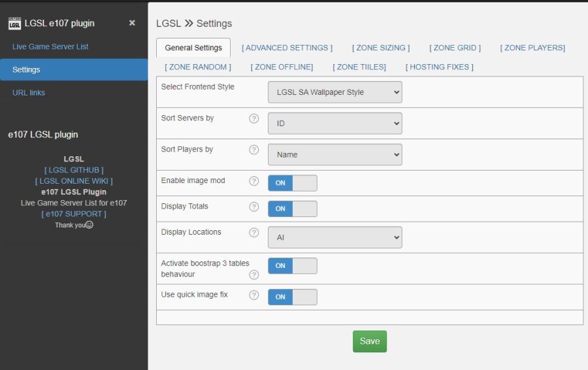Open the Zone Grid tab

pos(455,48)
